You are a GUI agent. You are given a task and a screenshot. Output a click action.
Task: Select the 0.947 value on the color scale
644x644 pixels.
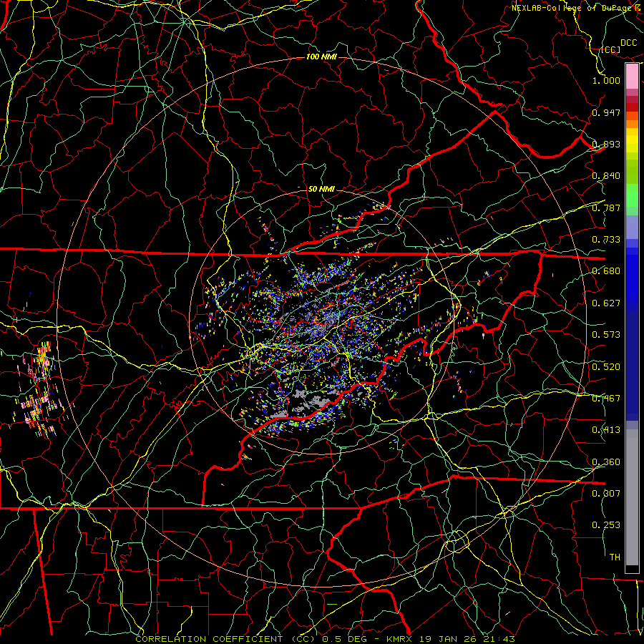click(606, 112)
